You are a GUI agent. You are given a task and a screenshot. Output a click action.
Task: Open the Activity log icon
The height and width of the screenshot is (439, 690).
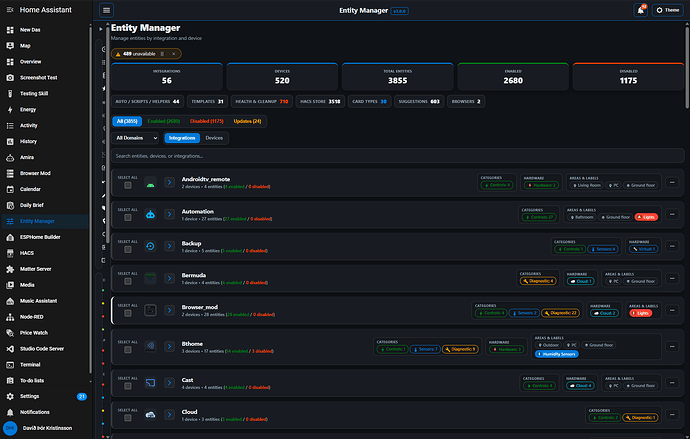pos(10,126)
